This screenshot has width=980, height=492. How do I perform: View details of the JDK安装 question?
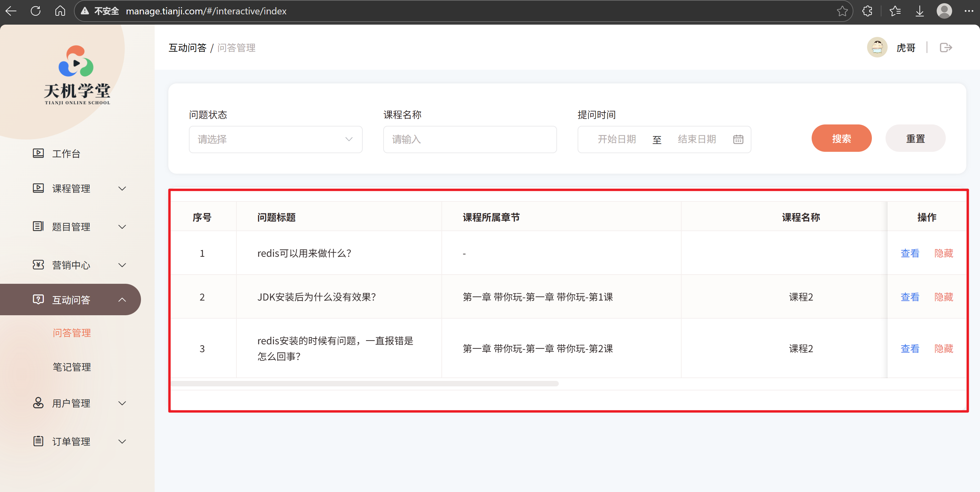click(909, 297)
